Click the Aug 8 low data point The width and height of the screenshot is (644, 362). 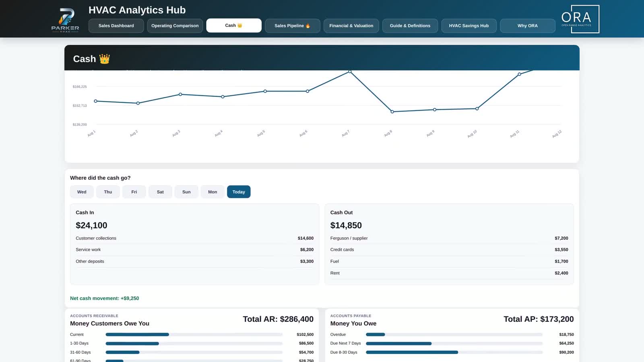[392, 112]
